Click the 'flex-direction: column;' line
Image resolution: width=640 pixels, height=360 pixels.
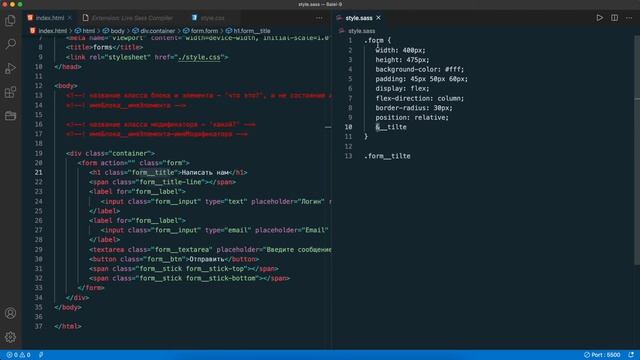(x=420, y=98)
